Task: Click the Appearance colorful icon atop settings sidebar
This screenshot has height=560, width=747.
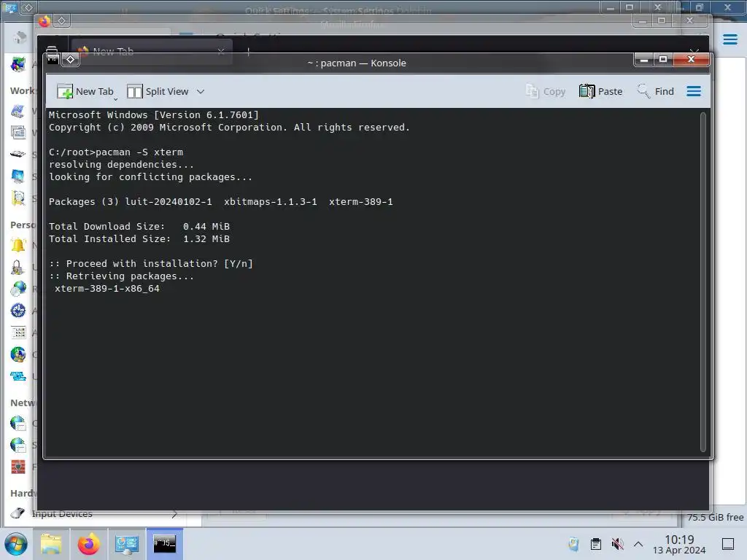Action: 18,64
